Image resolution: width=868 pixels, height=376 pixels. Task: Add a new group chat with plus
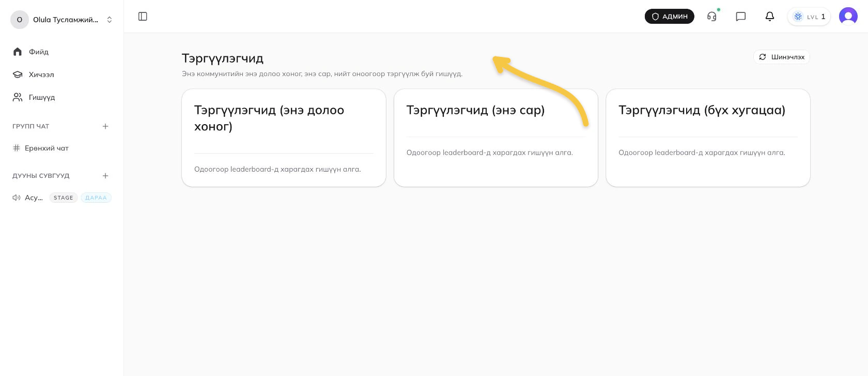pyautogui.click(x=105, y=126)
